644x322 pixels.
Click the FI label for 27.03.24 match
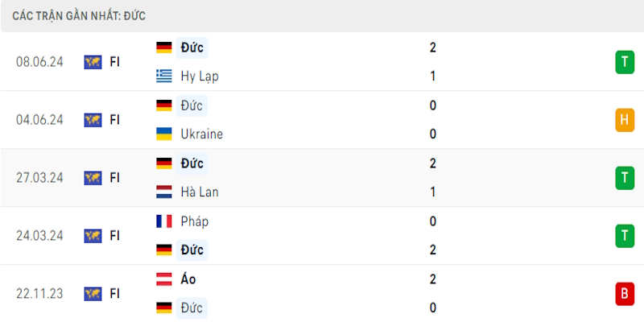point(115,178)
